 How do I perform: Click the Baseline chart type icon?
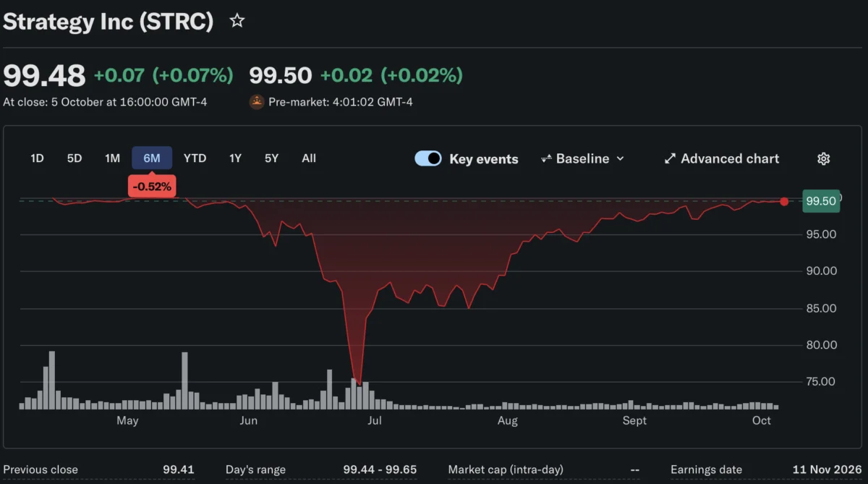pyautogui.click(x=547, y=158)
